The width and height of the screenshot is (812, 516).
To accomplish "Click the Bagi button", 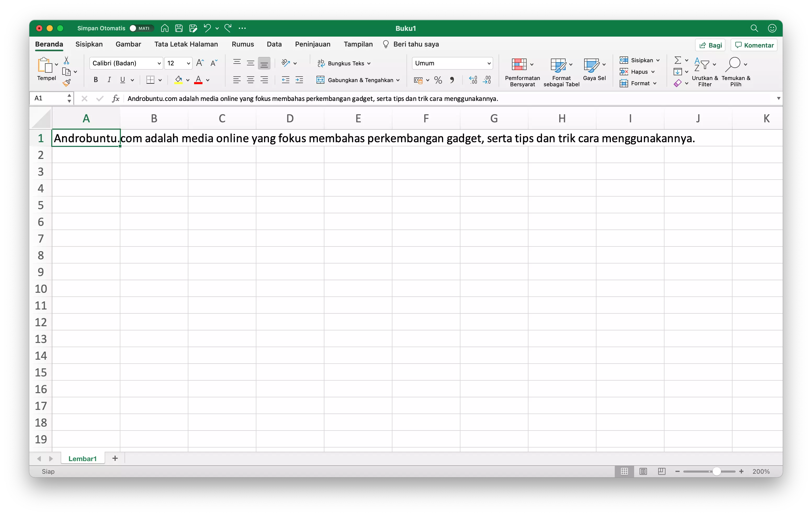I will (x=710, y=45).
